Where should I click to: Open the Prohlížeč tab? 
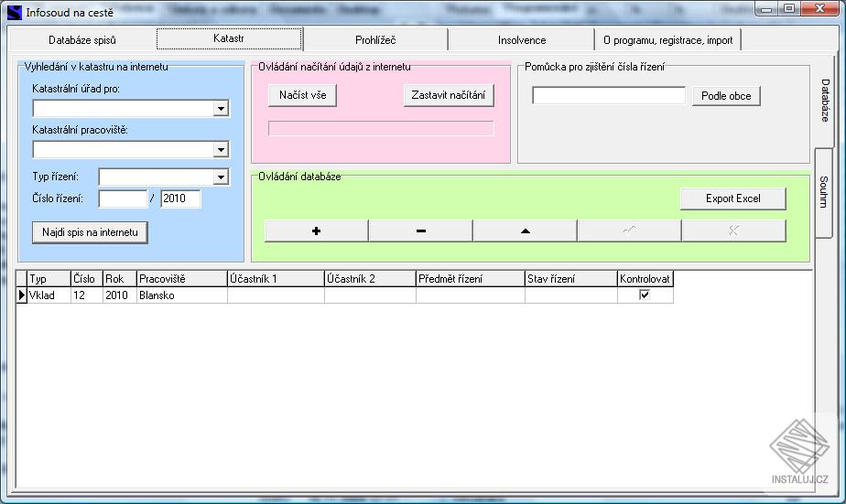coord(375,40)
